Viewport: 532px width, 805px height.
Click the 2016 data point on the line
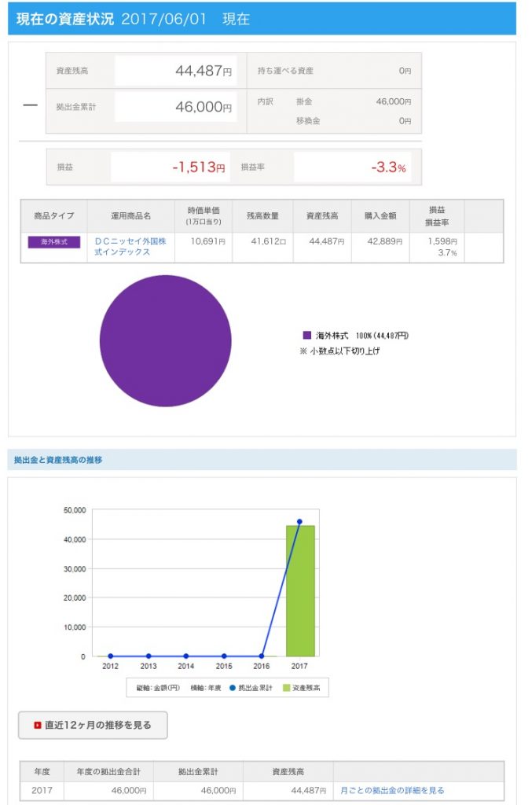[262, 656]
